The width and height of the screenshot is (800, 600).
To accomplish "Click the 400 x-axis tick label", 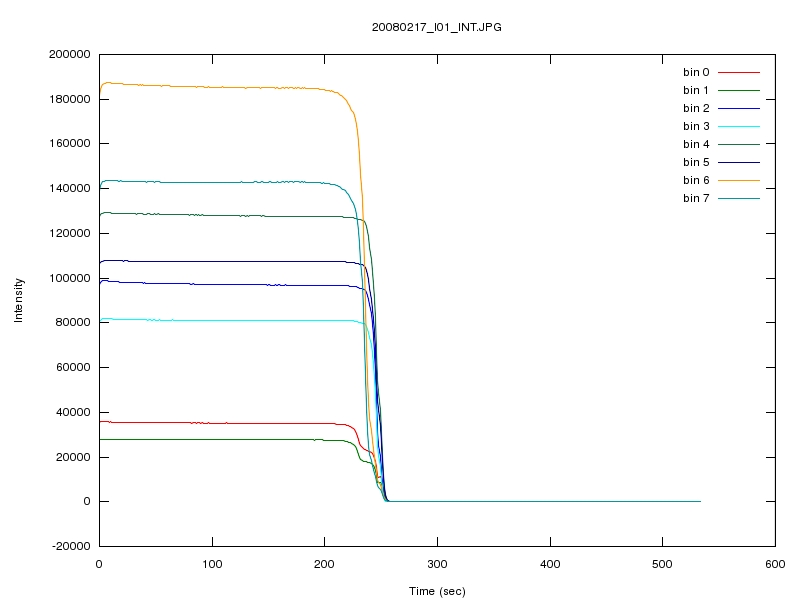I will point(550,564).
